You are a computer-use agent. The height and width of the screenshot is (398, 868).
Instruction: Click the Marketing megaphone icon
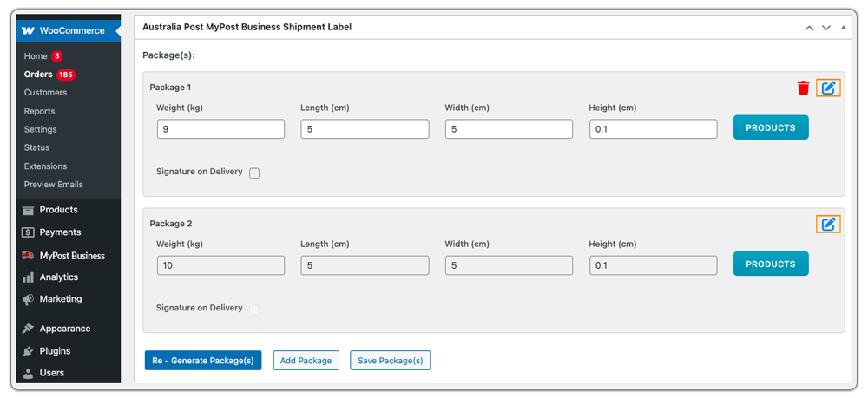pyautogui.click(x=29, y=300)
